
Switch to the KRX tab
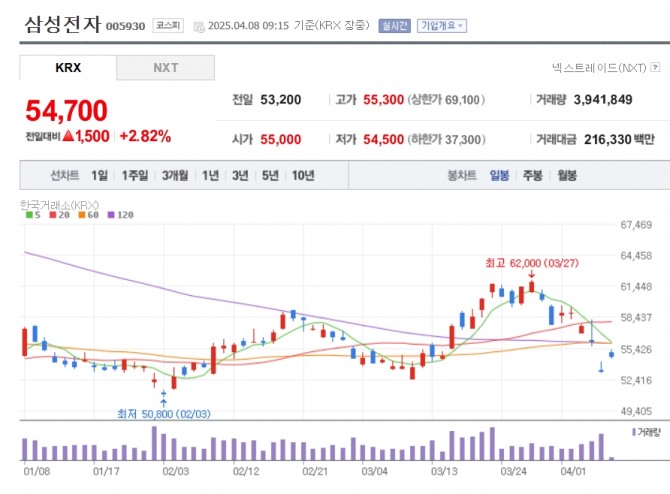pyautogui.click(x=68, y=68)
